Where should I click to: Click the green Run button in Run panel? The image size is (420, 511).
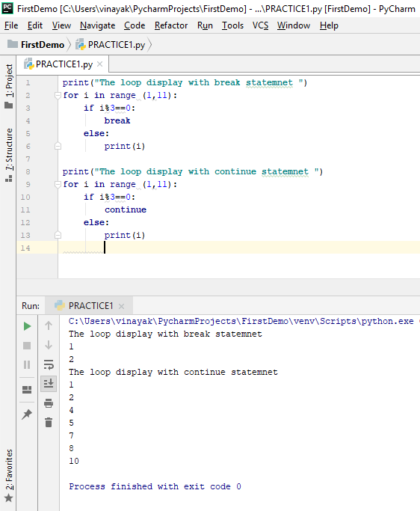[x=28, y=326]
